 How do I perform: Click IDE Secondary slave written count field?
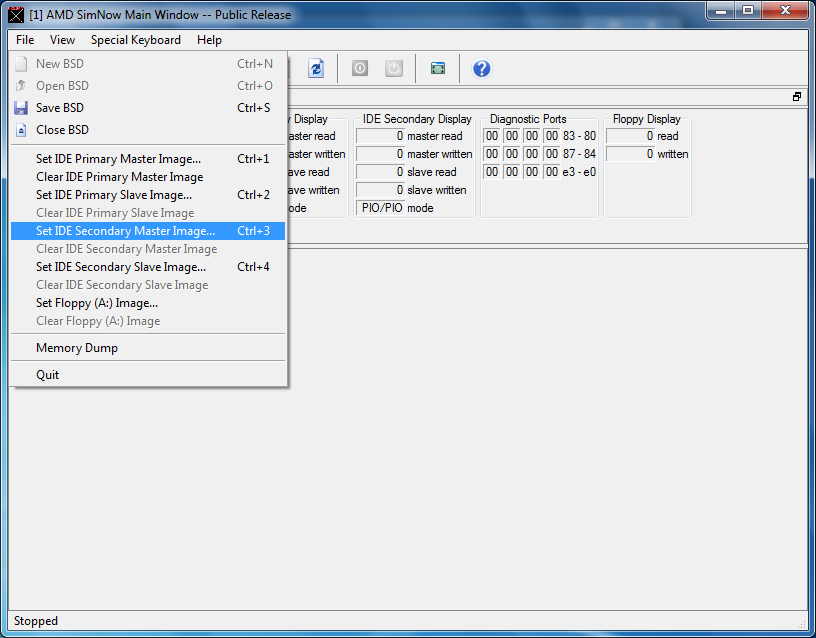click(380, 190)
